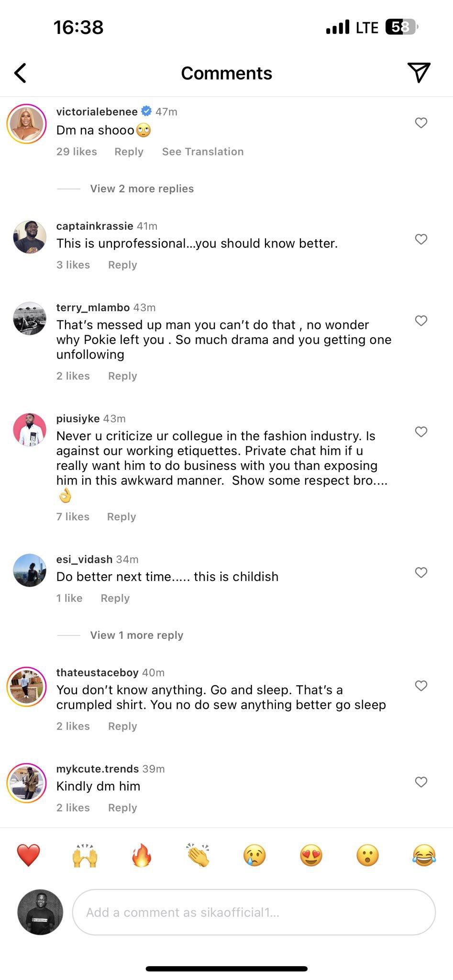Select the red heart quick reaction
The height and width of the screenshot is (980, 453).
pos(28,856)
